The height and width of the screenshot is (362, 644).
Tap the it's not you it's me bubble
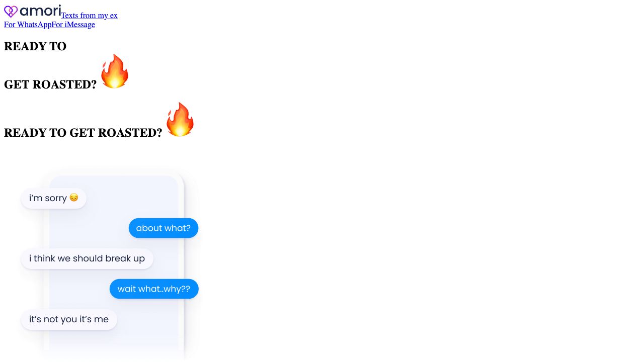[x=69, y=319]
